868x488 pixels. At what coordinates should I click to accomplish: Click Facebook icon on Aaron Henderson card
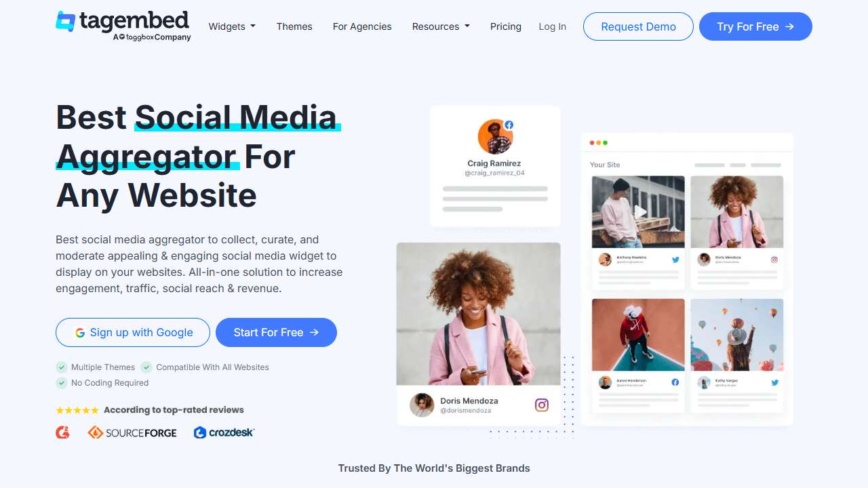pos(675,382)
